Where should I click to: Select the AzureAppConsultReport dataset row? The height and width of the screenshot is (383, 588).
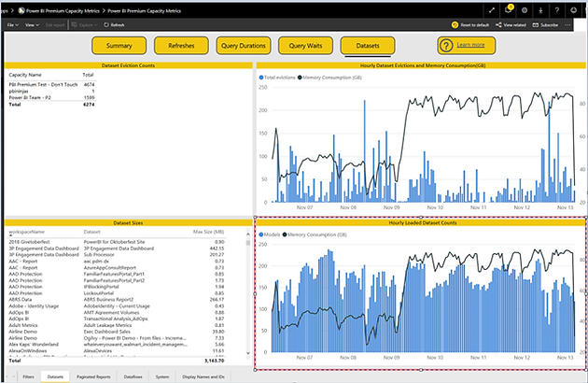coord(117,268)
